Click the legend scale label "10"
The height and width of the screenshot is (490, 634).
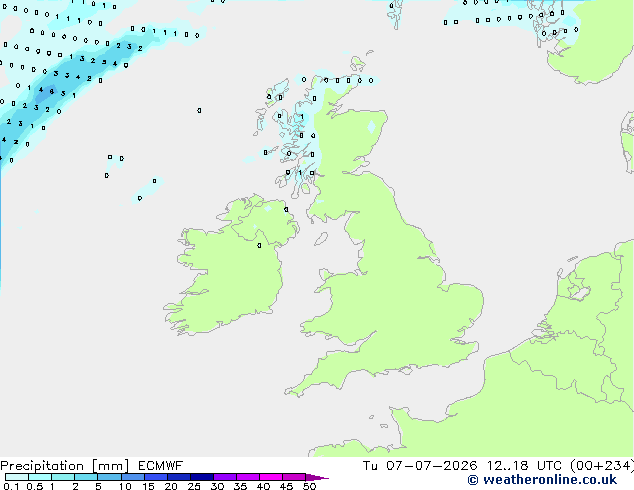[x=125, y=486]
